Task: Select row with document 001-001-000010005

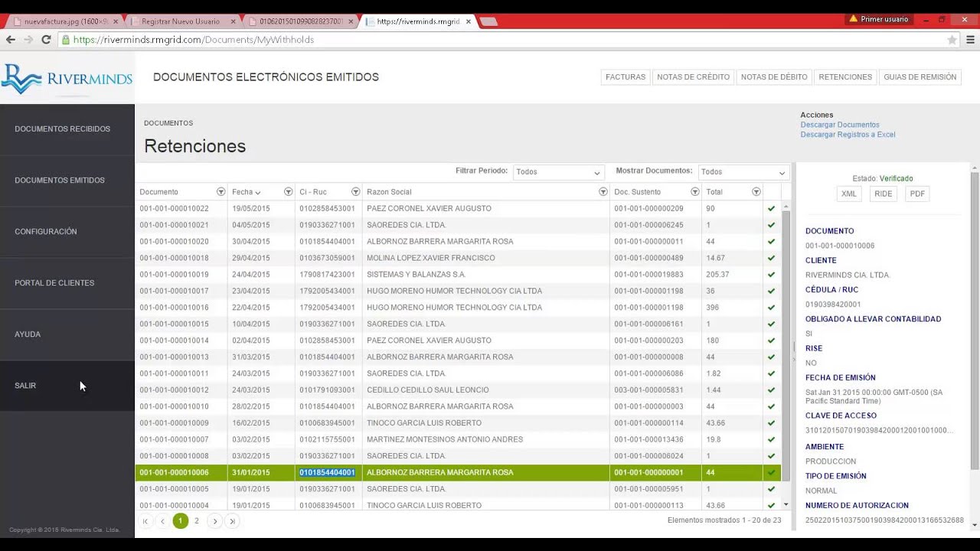Action: coord(459,489)
